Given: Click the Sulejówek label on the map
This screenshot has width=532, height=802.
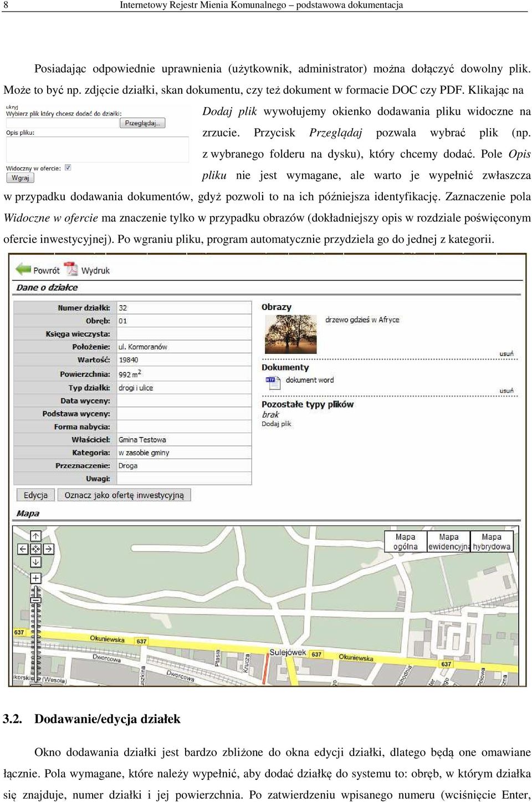Looking at the screenshot, I should [288, 652].
